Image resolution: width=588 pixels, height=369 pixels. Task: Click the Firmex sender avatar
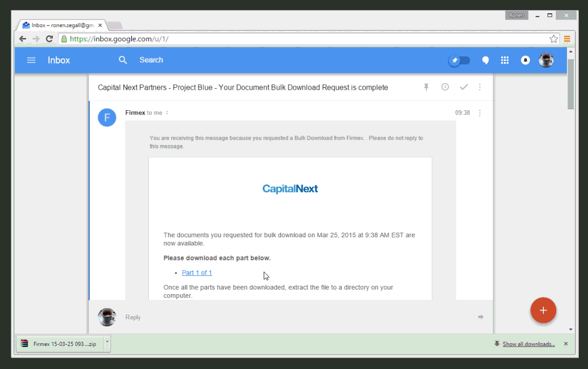point(107,117)
